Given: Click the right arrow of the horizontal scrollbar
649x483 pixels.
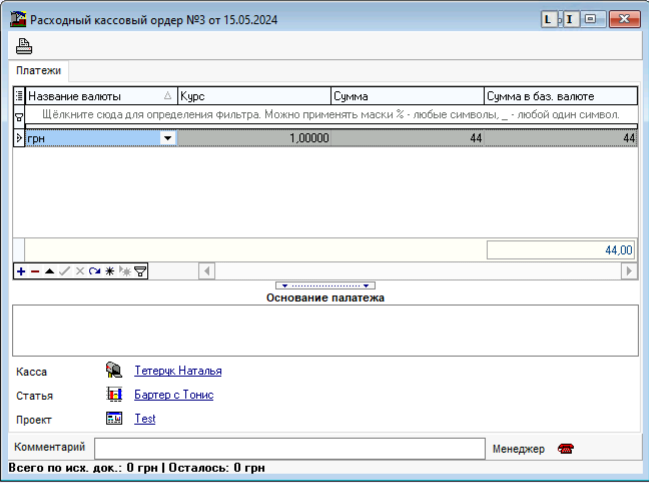Looking at the screenshot, I should point(629,271).
